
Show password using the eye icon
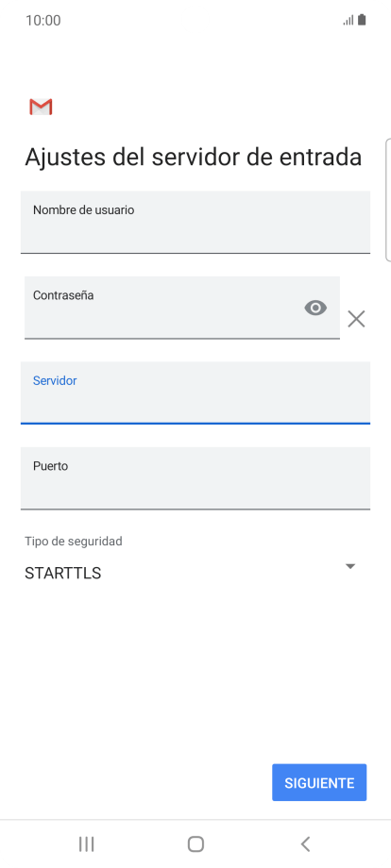pyautogui.click(x=315, y=308)
